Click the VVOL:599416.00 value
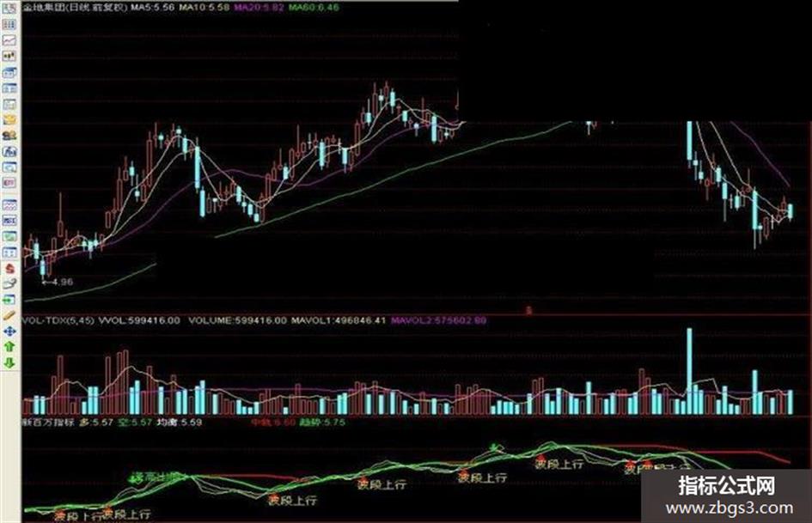The height and width of the screenshot is (523, 812). pyautogui.click(x=139, y=320)
